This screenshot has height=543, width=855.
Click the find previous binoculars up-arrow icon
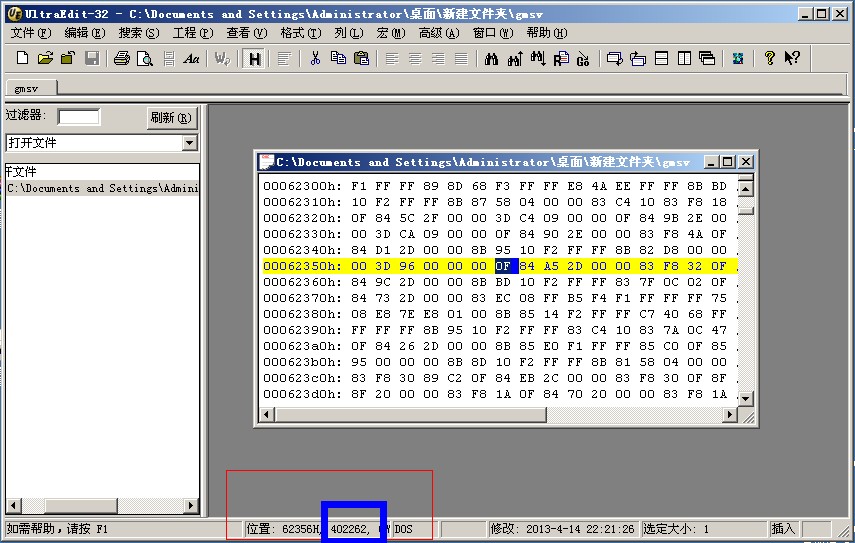coord(515,58)
